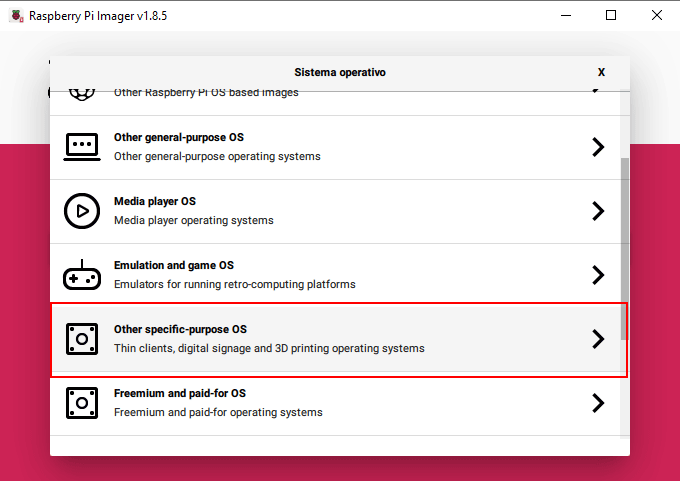
Task: Close the Sistema operativo dialog with X
Action: (x=601, y=72)
